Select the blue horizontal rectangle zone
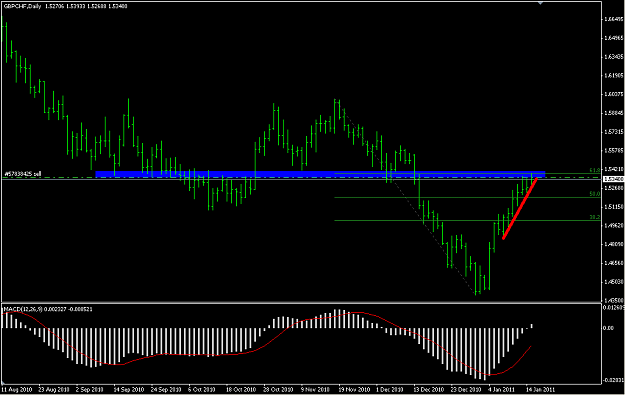This screenshot has width=625, height=395. (320, 174)
